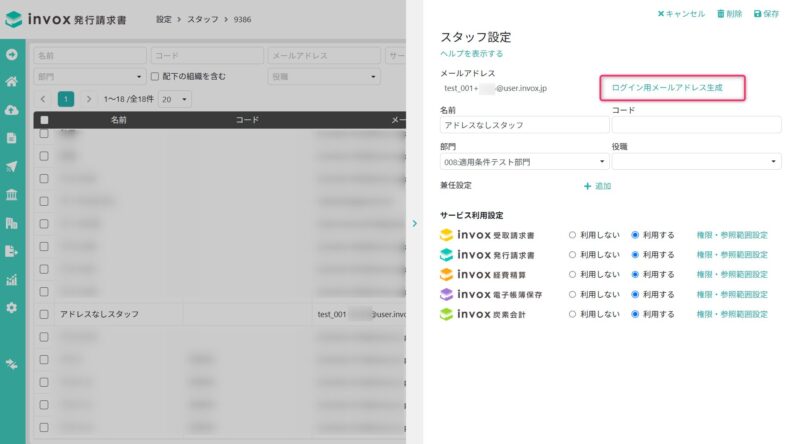Click the invox 経費精算 service icon
800x444 pixels.
tap(446, 275)
